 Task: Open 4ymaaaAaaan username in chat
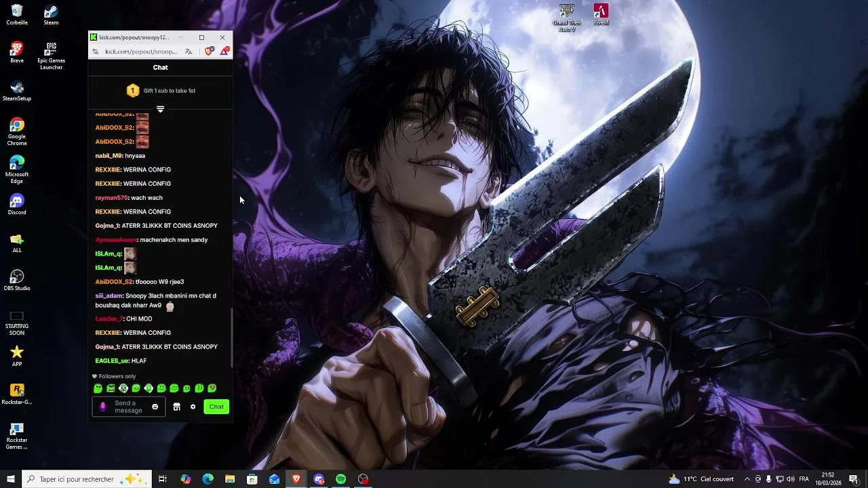point(116,240)
